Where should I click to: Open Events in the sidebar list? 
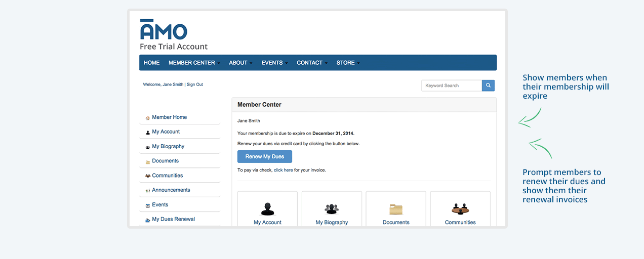click(160, 205)
